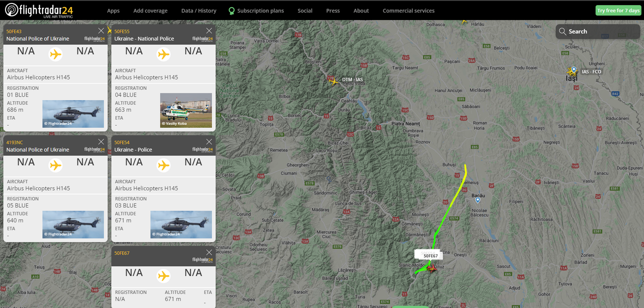The height and width of the screenshot is (308, 644).
Task: Close the 50FE55 aircraft panel
Action: click(209, 31)
